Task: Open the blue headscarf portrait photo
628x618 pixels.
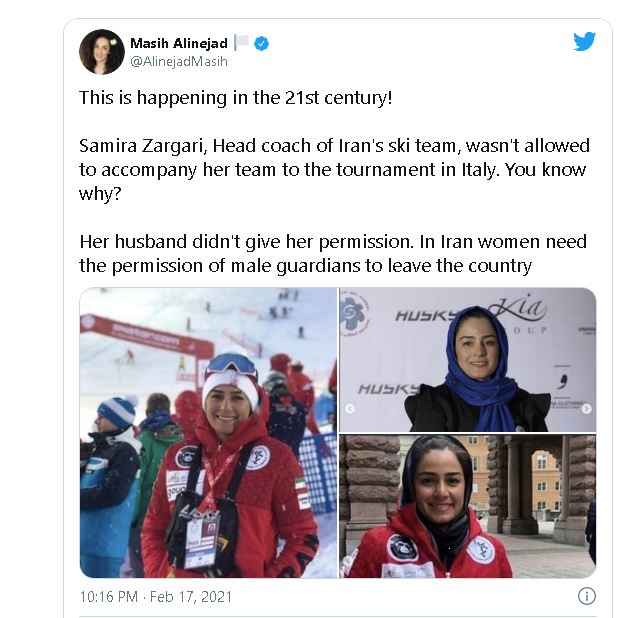Action: 468,360
